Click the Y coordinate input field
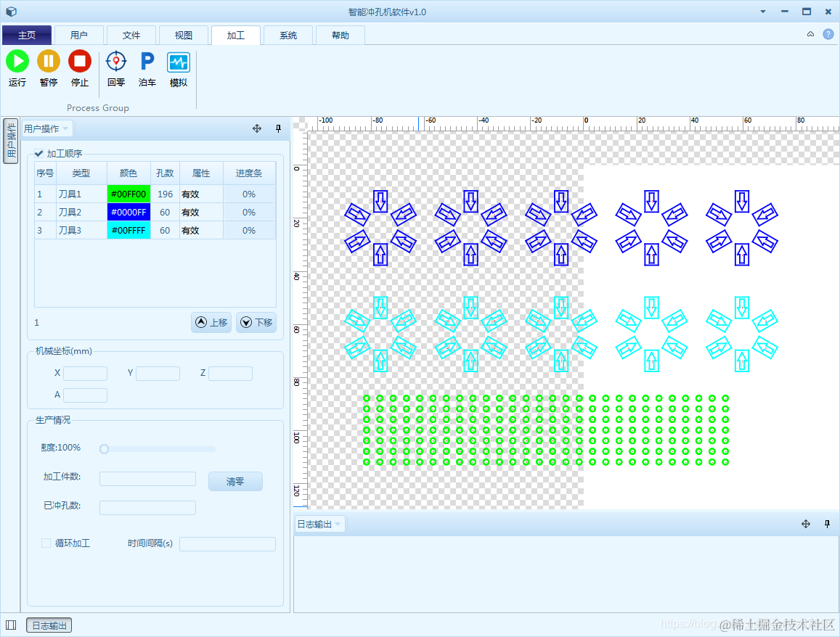Screen dimensions: 840x637 (158, 373)
